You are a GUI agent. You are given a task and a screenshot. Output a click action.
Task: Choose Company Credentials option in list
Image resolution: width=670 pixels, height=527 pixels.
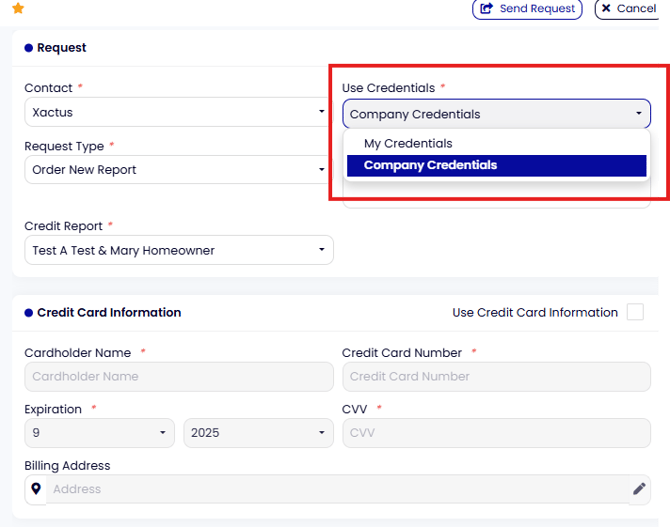point(430,165)
